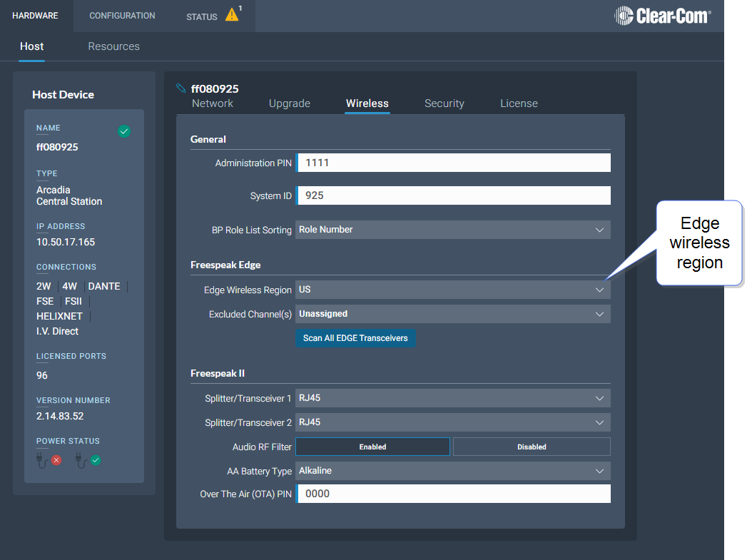Open Splitter/Transceiver 1 dropdown

point(453,398)
